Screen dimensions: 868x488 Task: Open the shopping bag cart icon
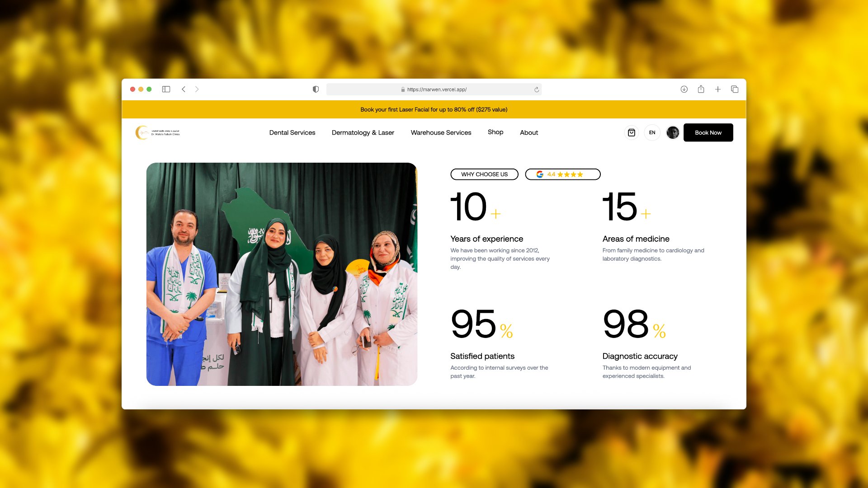pos(632,132)
